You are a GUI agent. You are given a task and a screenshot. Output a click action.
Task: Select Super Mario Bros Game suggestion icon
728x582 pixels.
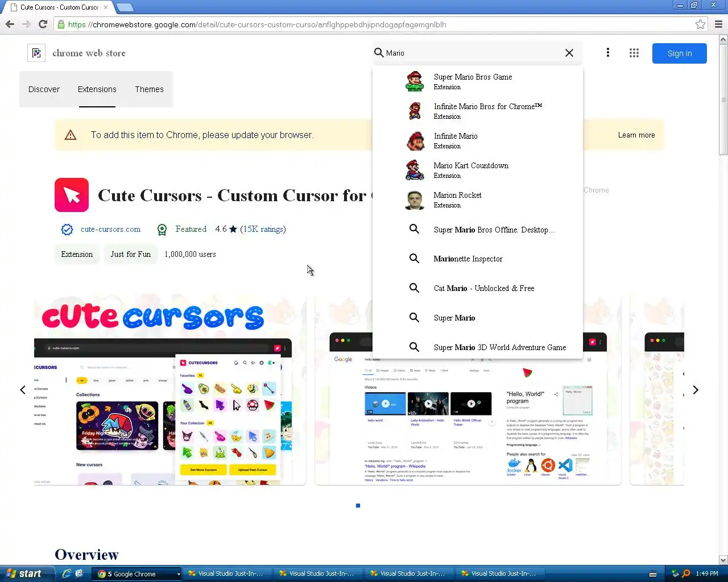[x=415, y=81]
